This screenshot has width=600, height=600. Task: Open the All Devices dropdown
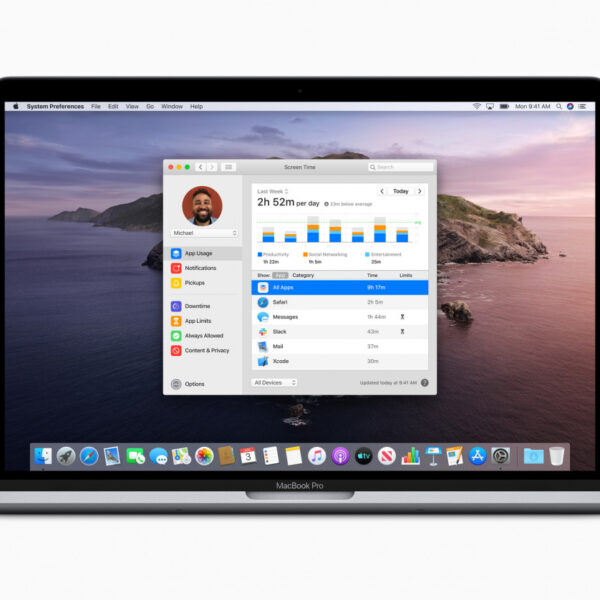[274, 382]
